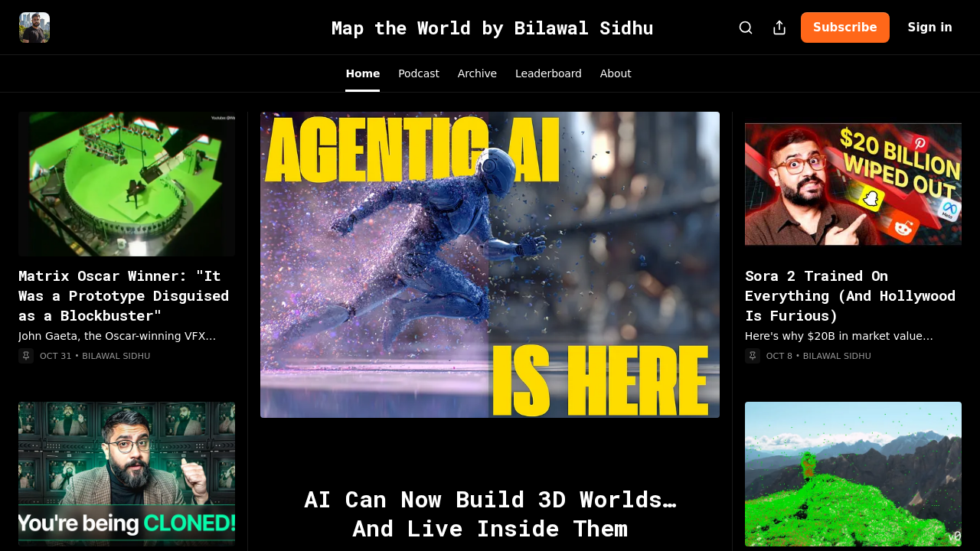
Task: Click the Subscribe button
Action: pos(845,27)
